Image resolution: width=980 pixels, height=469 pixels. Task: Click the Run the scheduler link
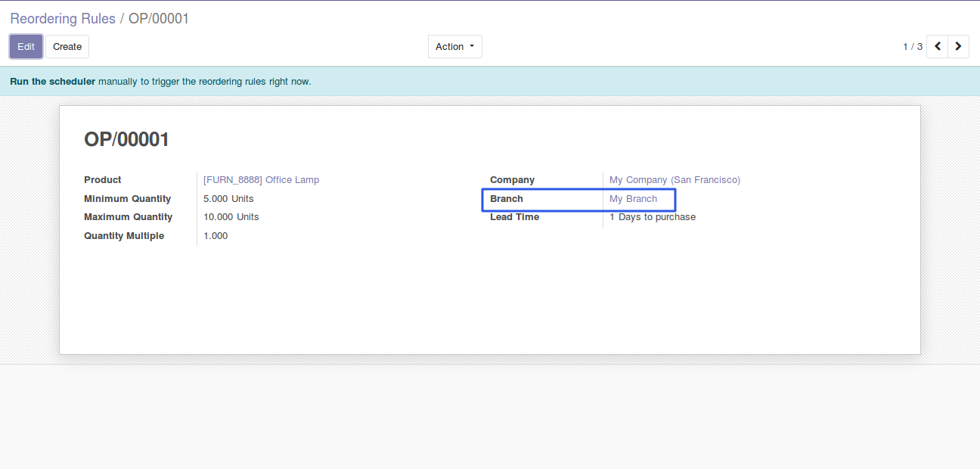pos(52,82)
